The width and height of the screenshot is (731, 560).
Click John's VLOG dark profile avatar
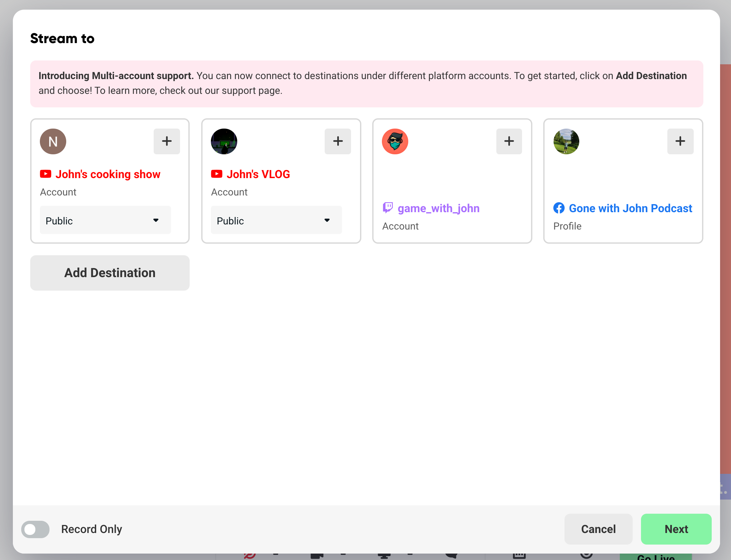pos(224,141)
